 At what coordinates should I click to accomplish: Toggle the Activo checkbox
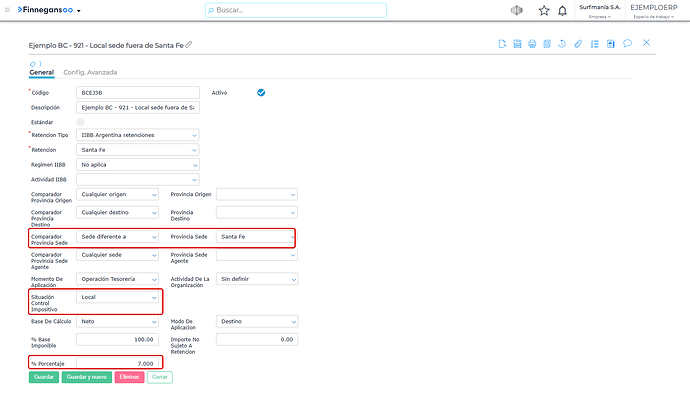tap(261, 92)
